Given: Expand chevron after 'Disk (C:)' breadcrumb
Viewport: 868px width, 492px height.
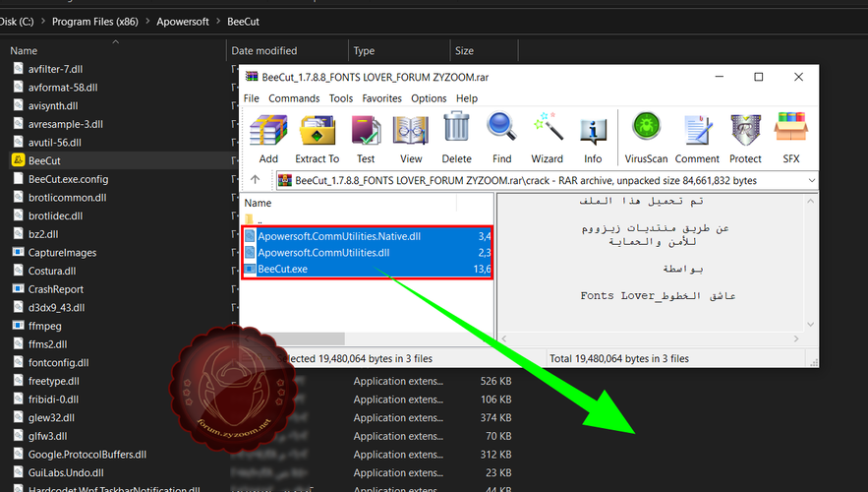Looking at the screenshot, I should click(42, 21).
